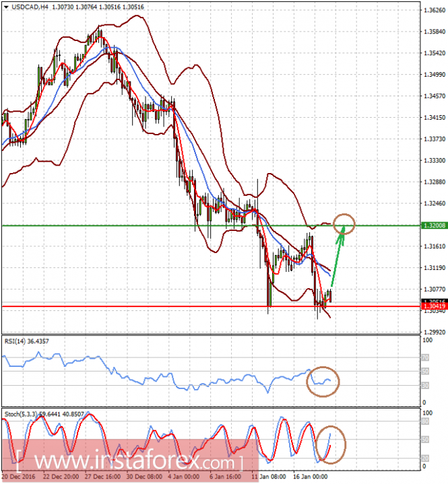Select the red horizontal support line

(x=212, y=306)
